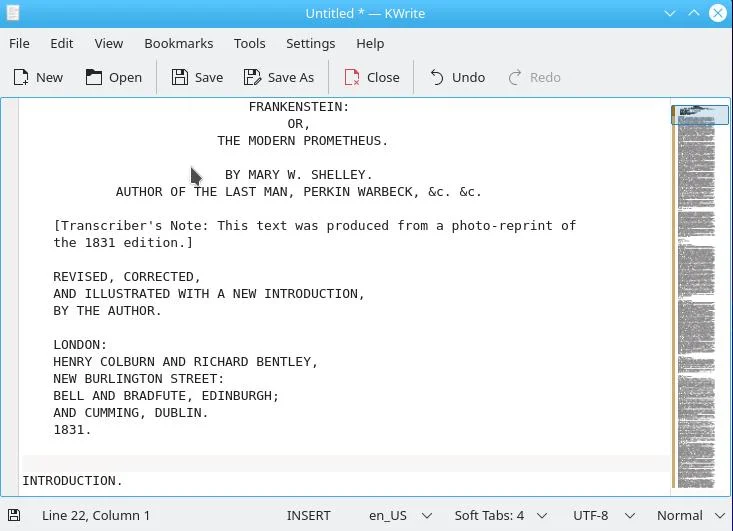Click the Undo arrow icon
This screenshot has height=531, width=733.
[x=437, y=77]
